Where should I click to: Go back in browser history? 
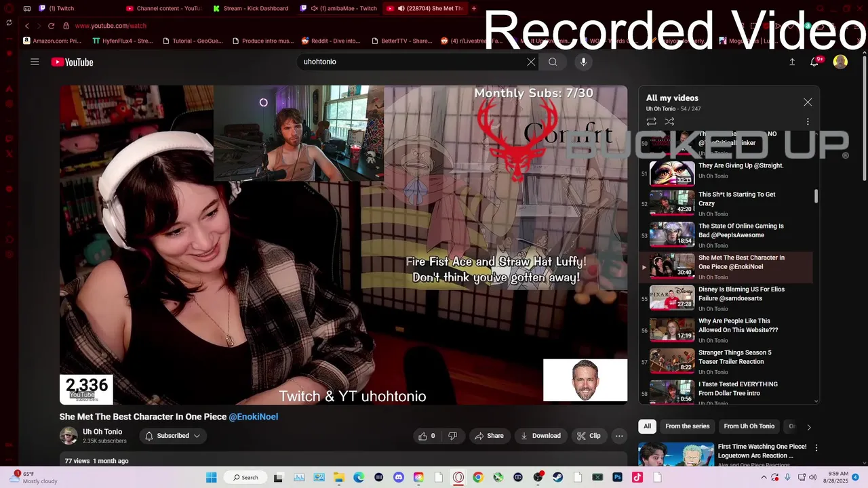click(27, 26)
